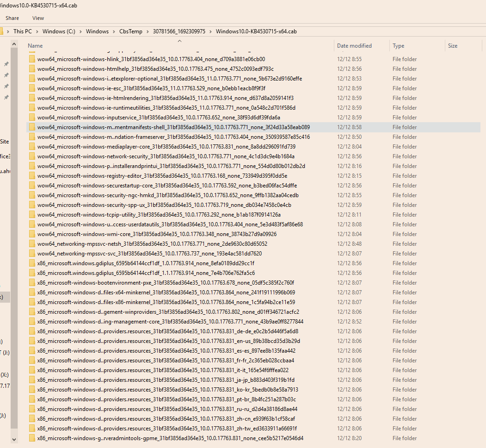
Task: Select the files-x86-minkernel folder icon
Action: point(31,302)
